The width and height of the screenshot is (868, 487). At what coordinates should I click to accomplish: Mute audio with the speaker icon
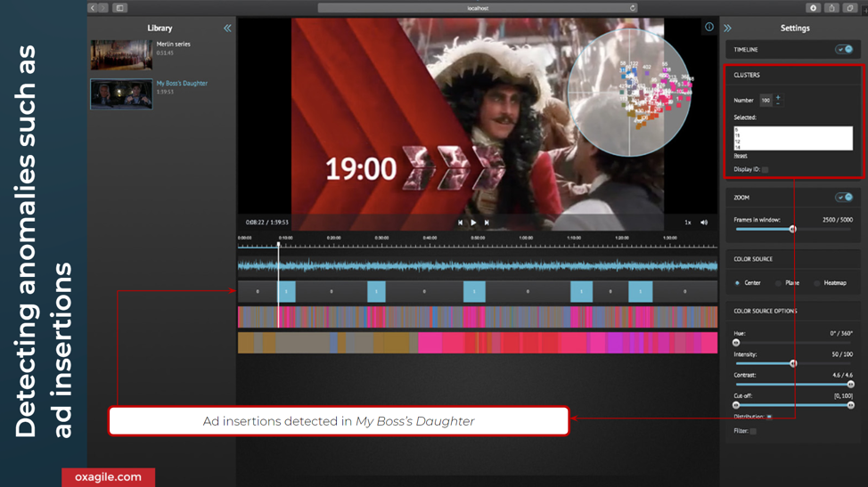point(704,223)
